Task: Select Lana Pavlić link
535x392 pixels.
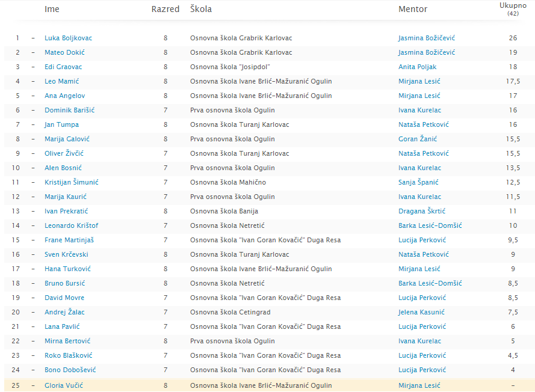Action: coord(62,326)
